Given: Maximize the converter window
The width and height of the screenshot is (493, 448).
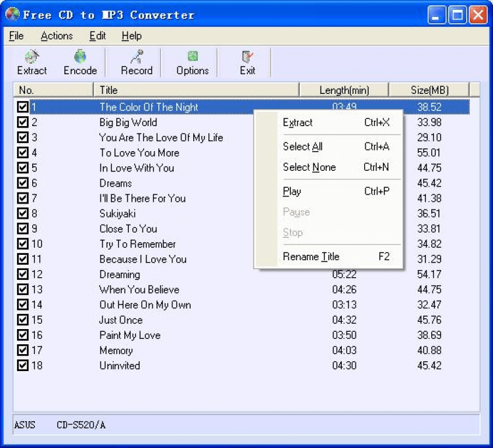Looking at the screenshot, I should 458,15.
